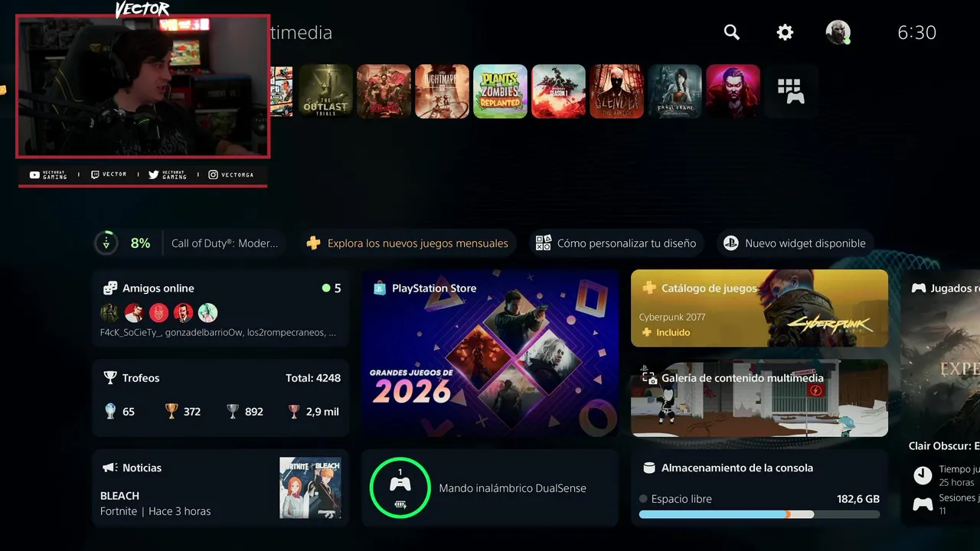Click Fortnite | Hace 3 horas text
The width and height of the screenshot is (980, 551).
coord(155,511)
